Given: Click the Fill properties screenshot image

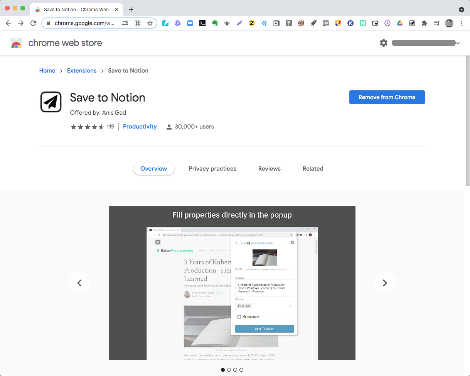Looking at the screenshot, I should (232, 283).
